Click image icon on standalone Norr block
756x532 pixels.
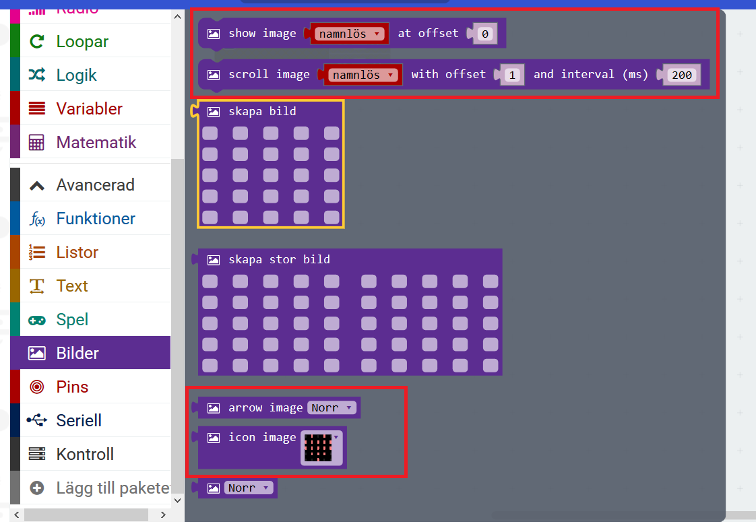click(x=214, y=488)
